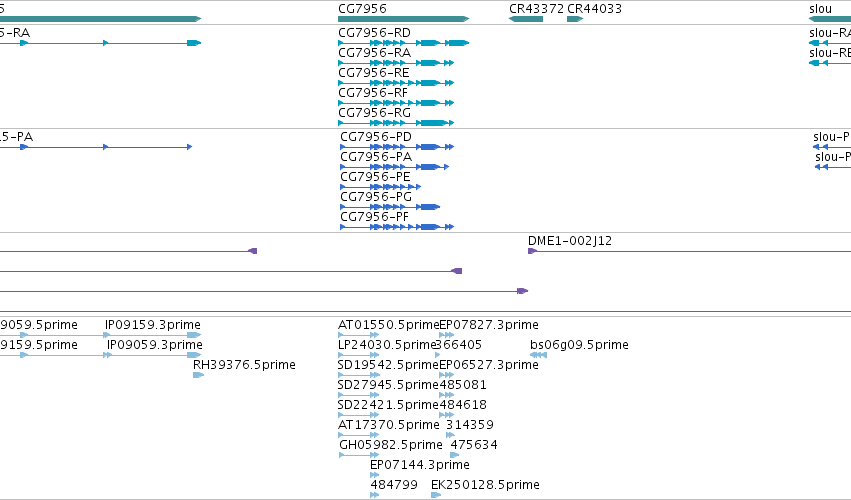Click IP09059.3prime EST label
The image size is (851, 500).
(155, 345)
